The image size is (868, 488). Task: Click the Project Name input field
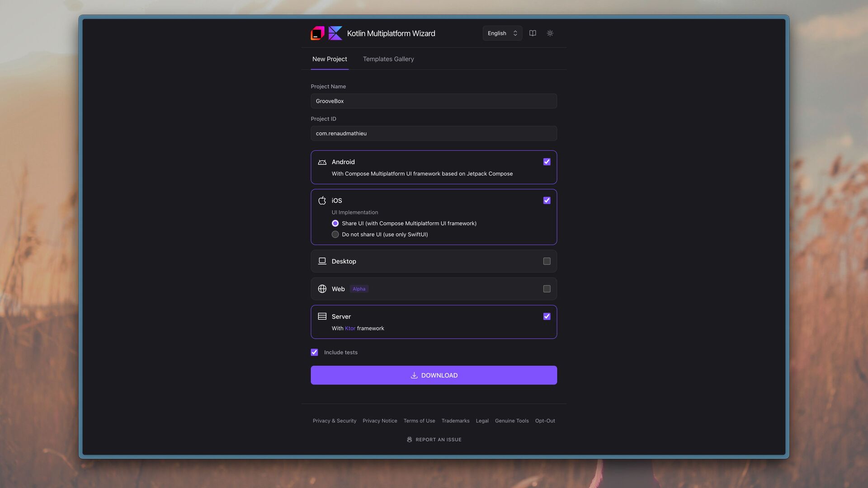[433, 101]
